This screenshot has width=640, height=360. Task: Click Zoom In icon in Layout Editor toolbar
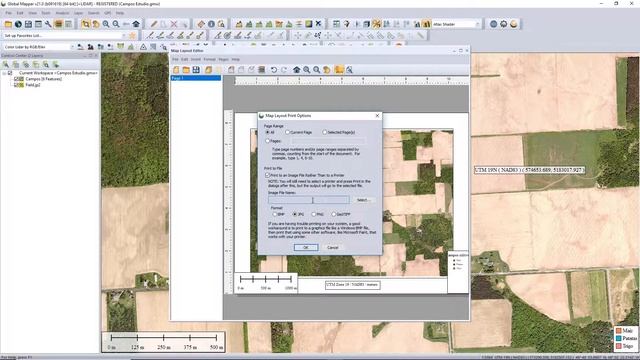point(307,70)
